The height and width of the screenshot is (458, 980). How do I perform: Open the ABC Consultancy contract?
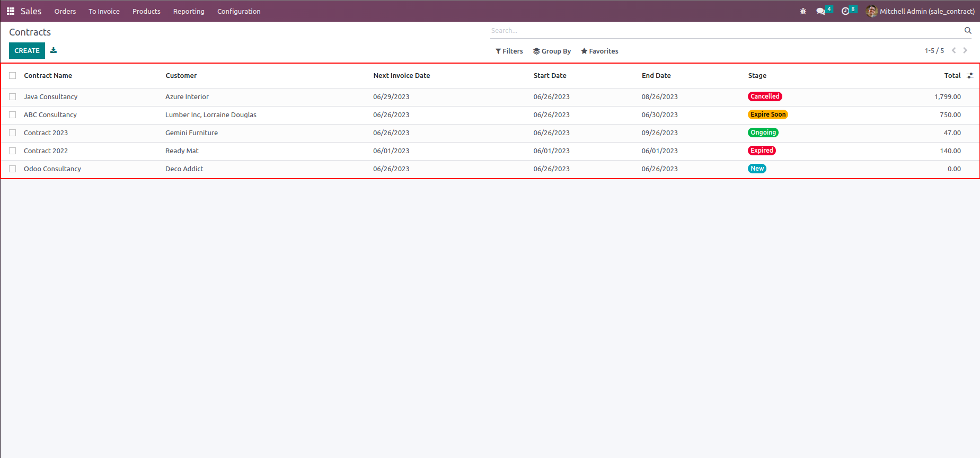(50, 115)
